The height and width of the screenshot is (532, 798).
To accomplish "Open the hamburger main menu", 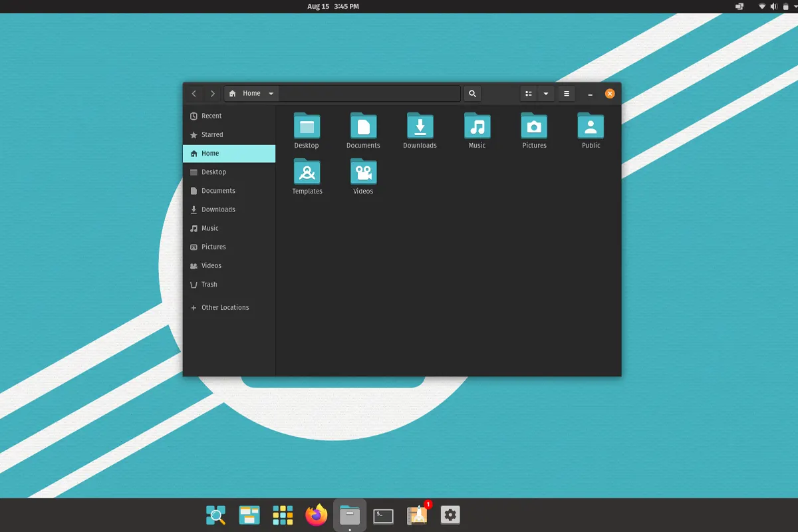I will coord(567,94).
